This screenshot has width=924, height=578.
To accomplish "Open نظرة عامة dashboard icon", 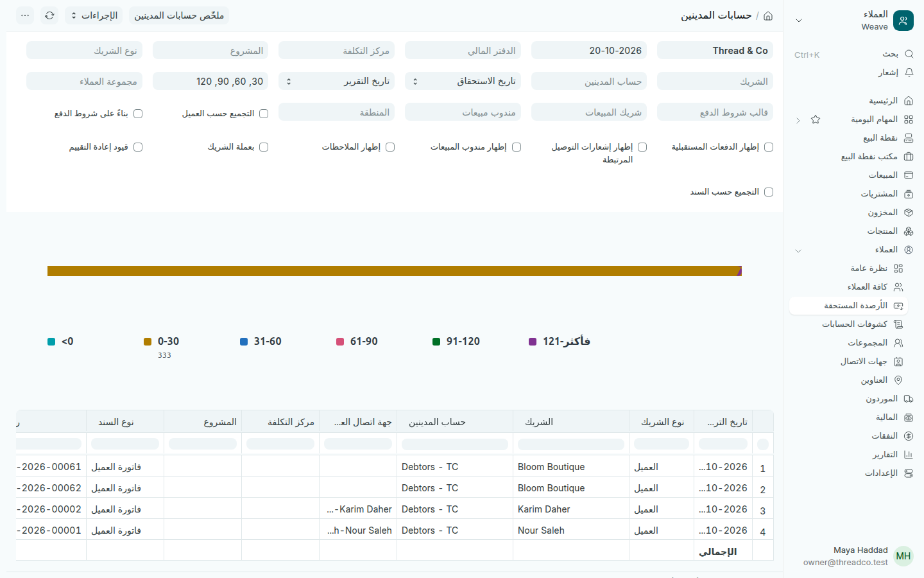I will pyautogui.click(x=898, y=268).
